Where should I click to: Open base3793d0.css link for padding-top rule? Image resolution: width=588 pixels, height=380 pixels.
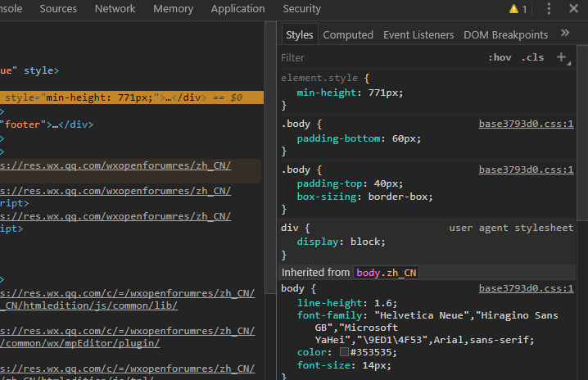pos(526,170)
